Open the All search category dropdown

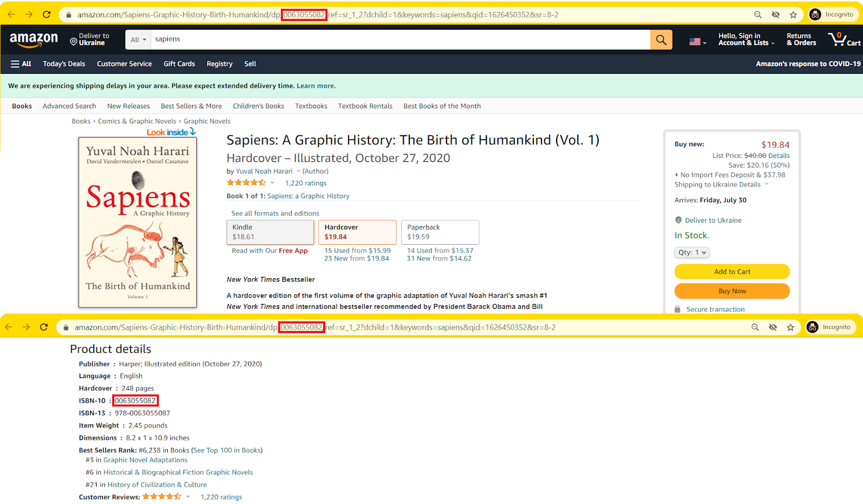[x=139, y=39]
